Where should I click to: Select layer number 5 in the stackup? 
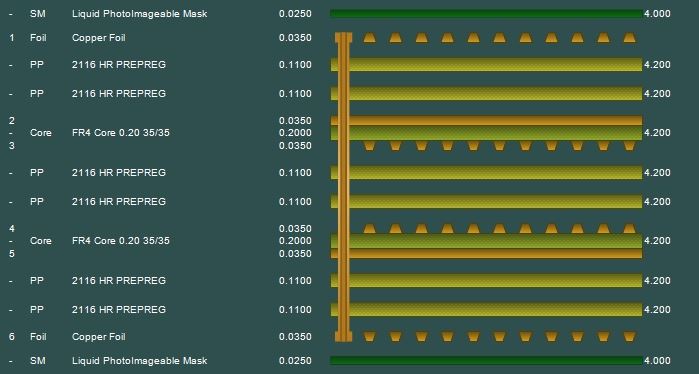pos(12,254)
